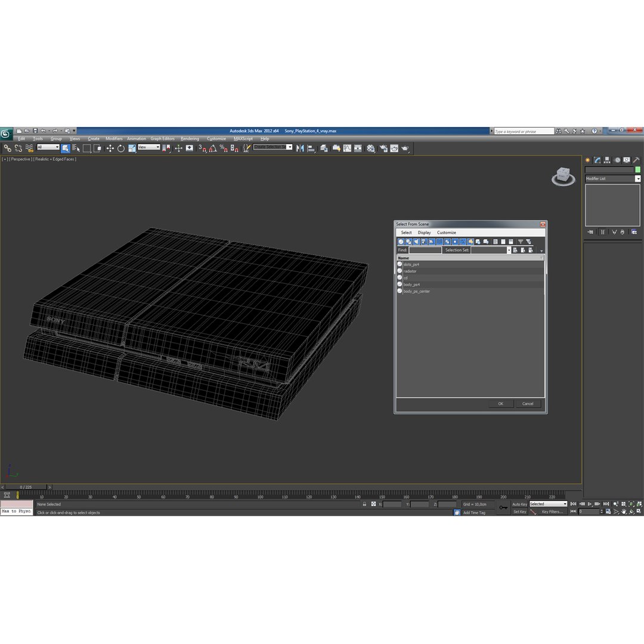
Task: Open the MAXScript menu
Action: coord(243,139)
